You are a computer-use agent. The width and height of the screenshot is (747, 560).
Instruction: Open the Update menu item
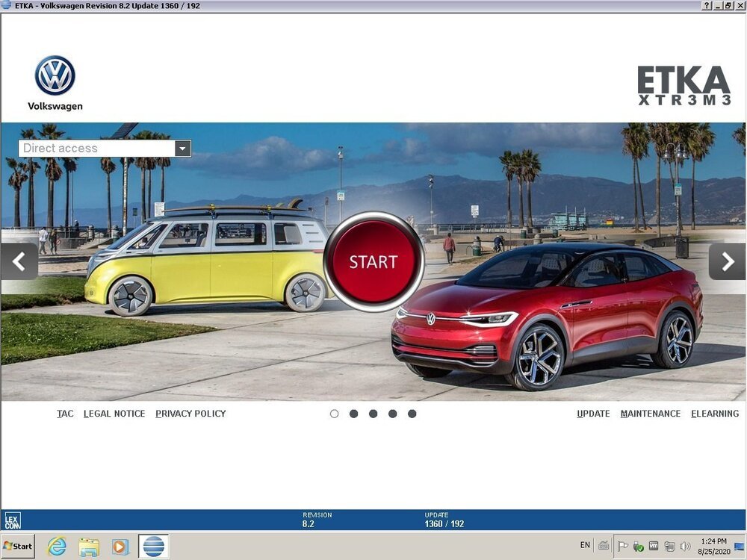(593, 414)
